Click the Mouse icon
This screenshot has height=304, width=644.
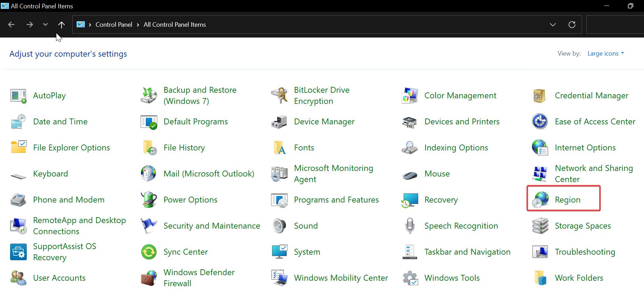tap(410, 175)
